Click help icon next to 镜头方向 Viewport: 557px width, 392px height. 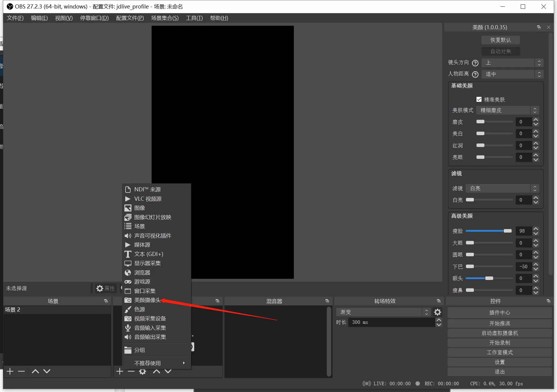coord(475,63)
